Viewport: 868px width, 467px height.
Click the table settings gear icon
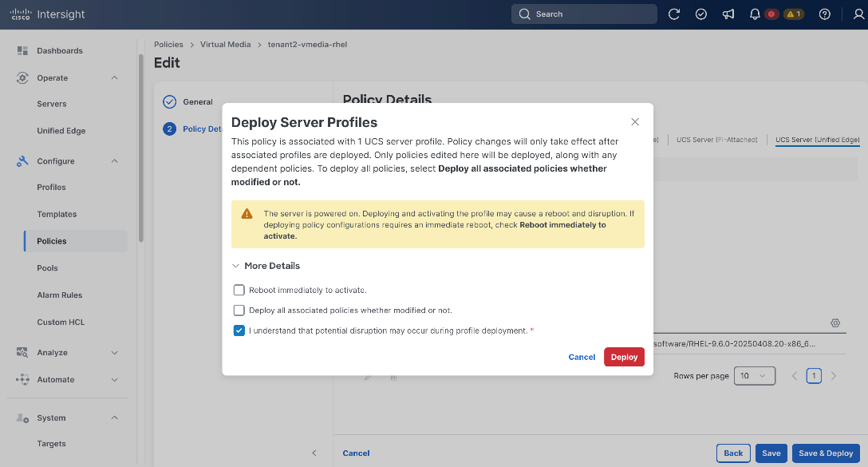coord(835,323)
